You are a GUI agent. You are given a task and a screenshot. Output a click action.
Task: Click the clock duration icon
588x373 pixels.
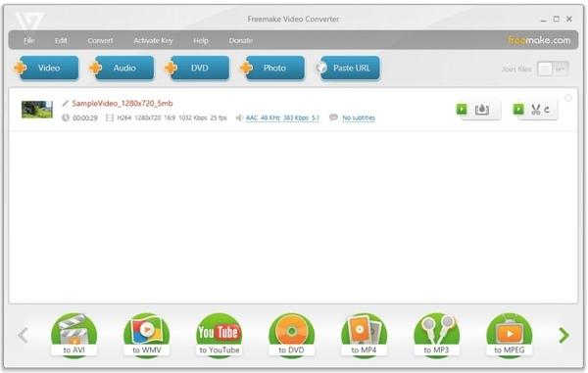[x=66, y=117]
